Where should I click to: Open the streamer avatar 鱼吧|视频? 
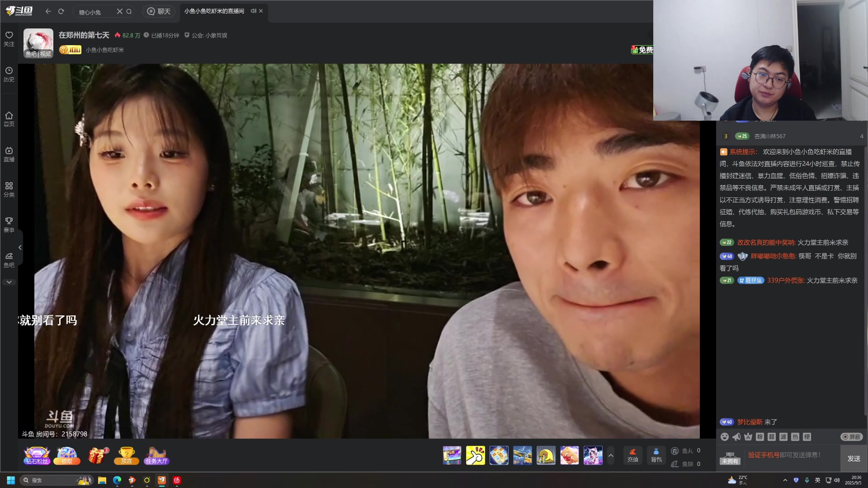coord(38,43)
